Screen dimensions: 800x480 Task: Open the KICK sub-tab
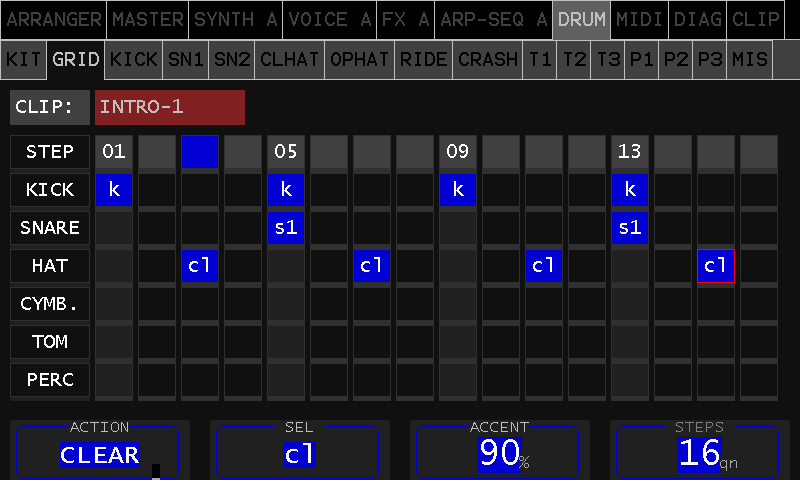pyautogui.click(x=134, y=60)
